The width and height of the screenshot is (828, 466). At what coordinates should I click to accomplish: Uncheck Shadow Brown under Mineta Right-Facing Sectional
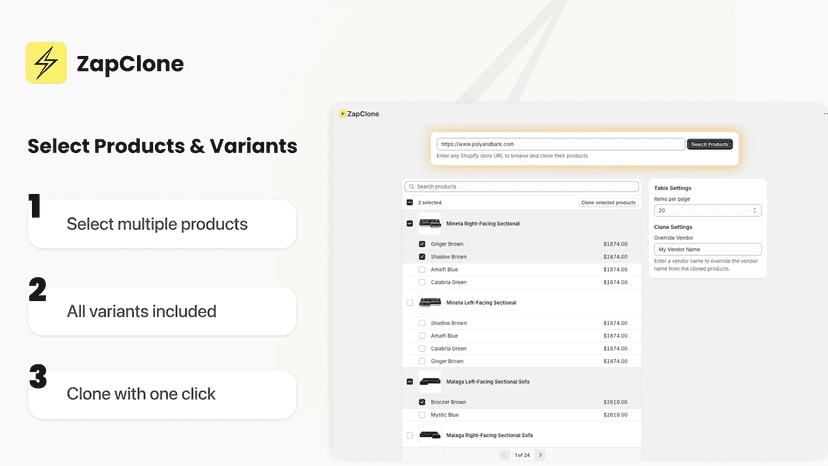[x=422, y=257]
